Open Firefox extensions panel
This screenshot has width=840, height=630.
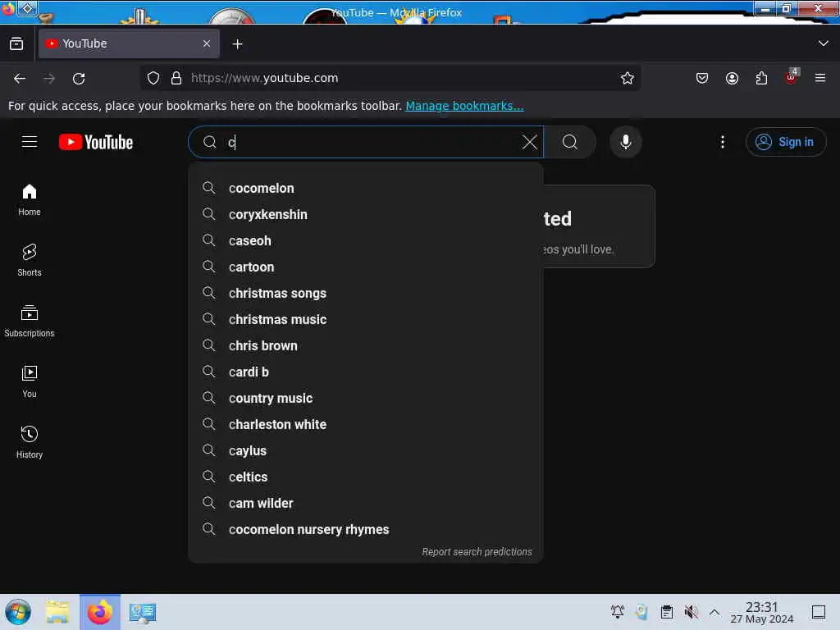coord(761,78)
